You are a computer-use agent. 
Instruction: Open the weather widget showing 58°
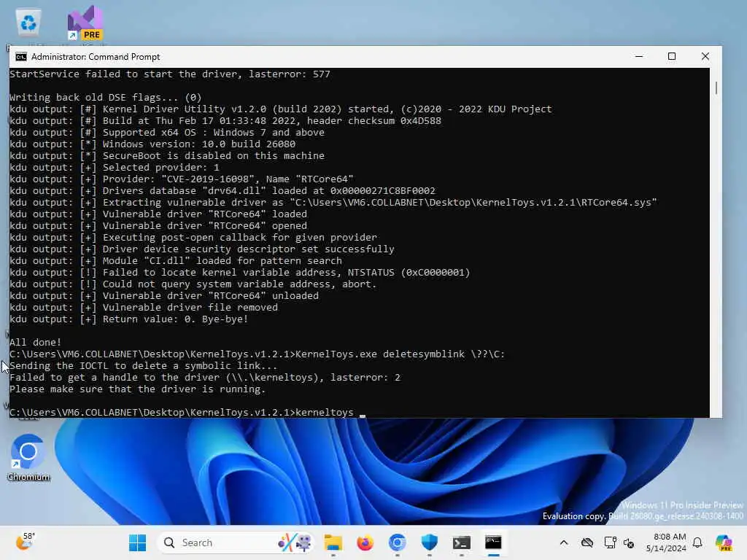click(x=25, y=542)
